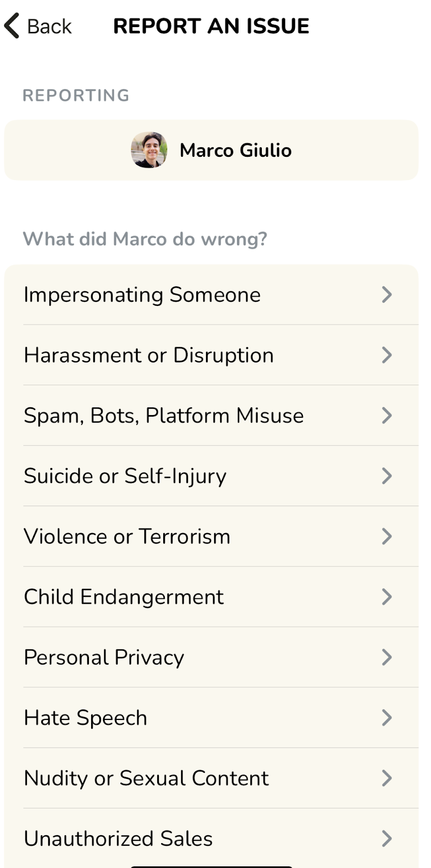Tap Marco Giulio's profile picture
431x868 pixels.
149,150
